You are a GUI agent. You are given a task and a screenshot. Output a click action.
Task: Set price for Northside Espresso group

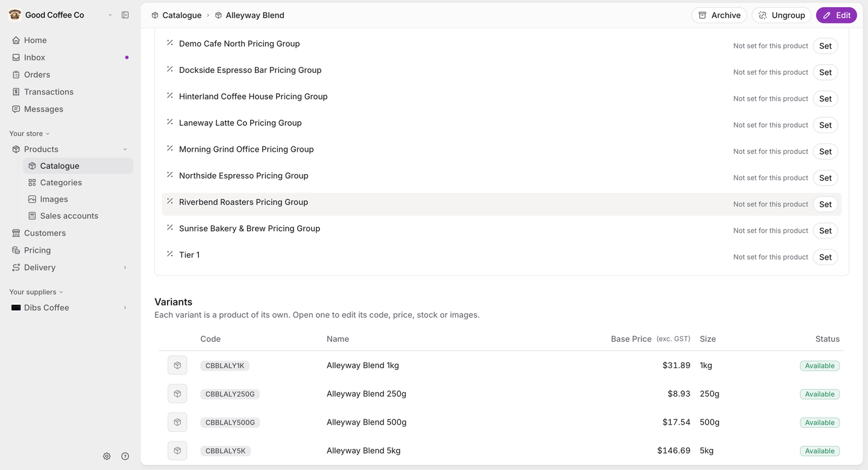[x=825, y=178]
